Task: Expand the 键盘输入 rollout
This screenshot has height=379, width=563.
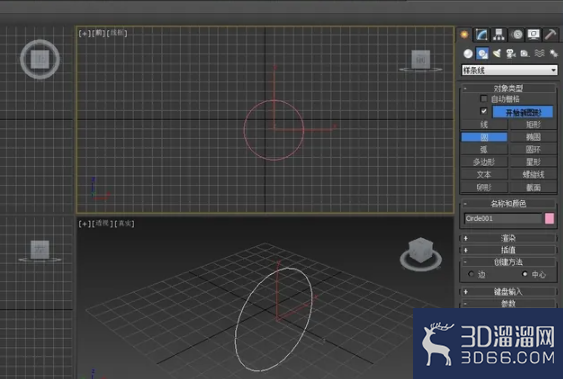Action: point(508,291)
